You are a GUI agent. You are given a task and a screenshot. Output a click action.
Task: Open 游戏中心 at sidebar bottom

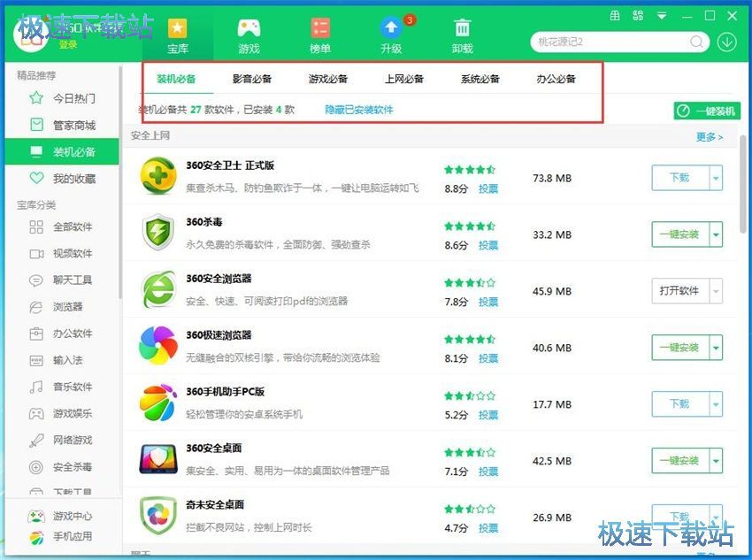coord(60,517)
